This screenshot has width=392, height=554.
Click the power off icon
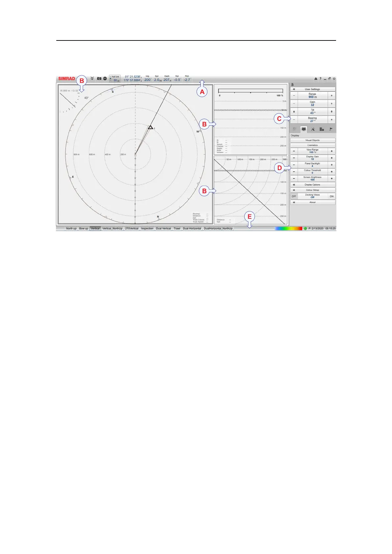(x=334, y=79)
